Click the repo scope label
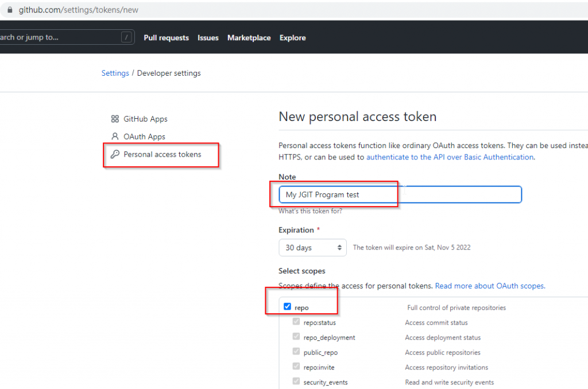The image size is (588, 389). [301, 308]
